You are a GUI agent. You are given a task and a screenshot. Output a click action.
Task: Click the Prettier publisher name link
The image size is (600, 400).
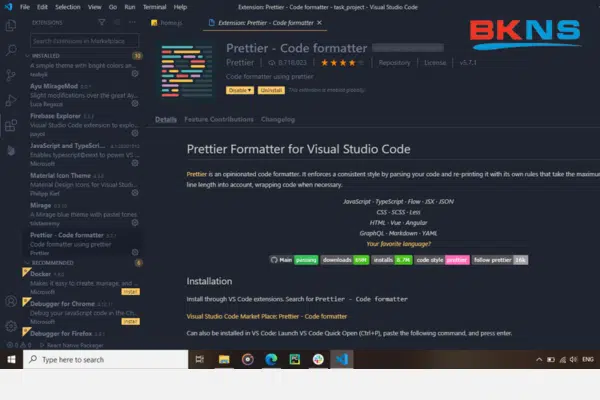(x=240, y=63)
